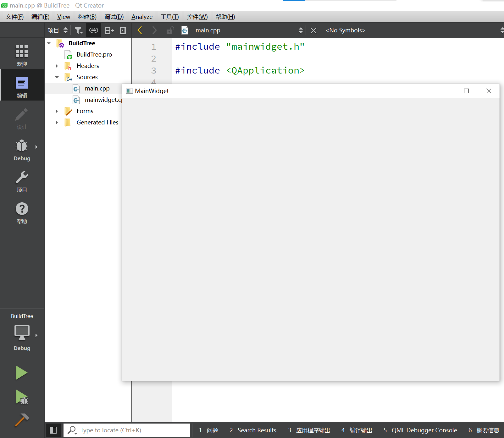Expand the Forms folder
504x438 pixels.
57,111
